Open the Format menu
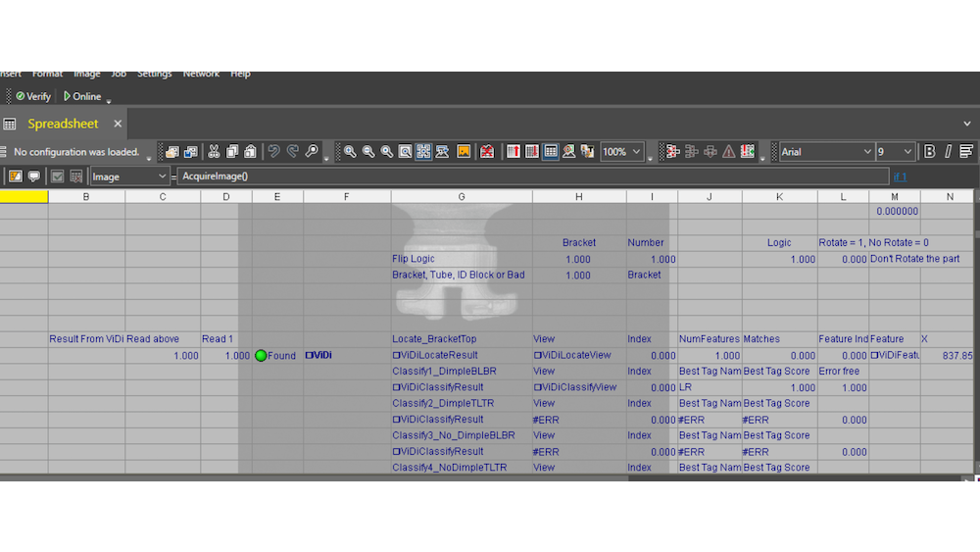The width and height of the screenshot is (980, 552). pyautogui.click(x=47, y=74)
